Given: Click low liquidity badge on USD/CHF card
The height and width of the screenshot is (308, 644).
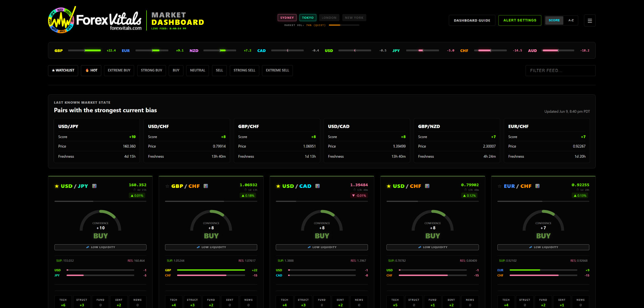Looking at the screenshot, I should (432, 247).
